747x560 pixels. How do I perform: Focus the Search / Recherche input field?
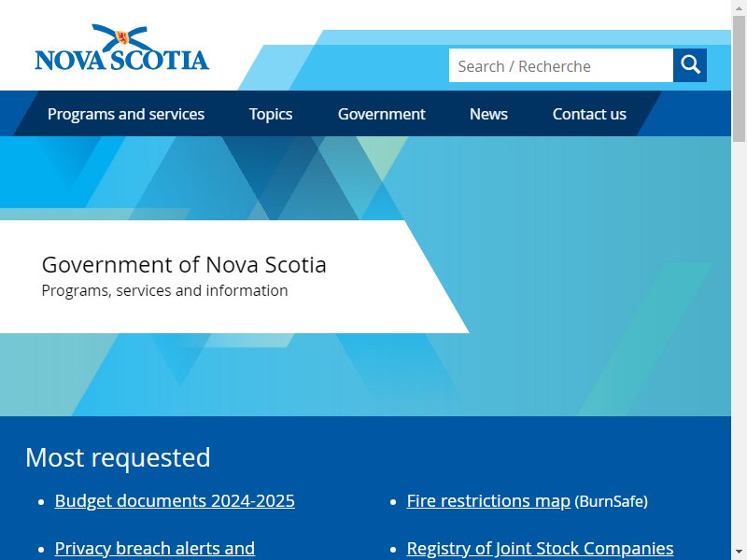point(561,65)
